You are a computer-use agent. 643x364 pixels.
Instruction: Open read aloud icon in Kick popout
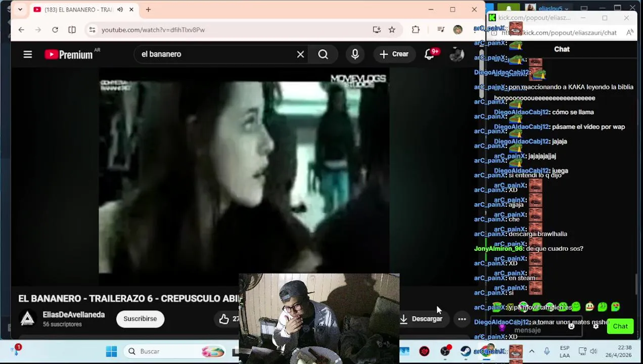click(x=630, y=33)
